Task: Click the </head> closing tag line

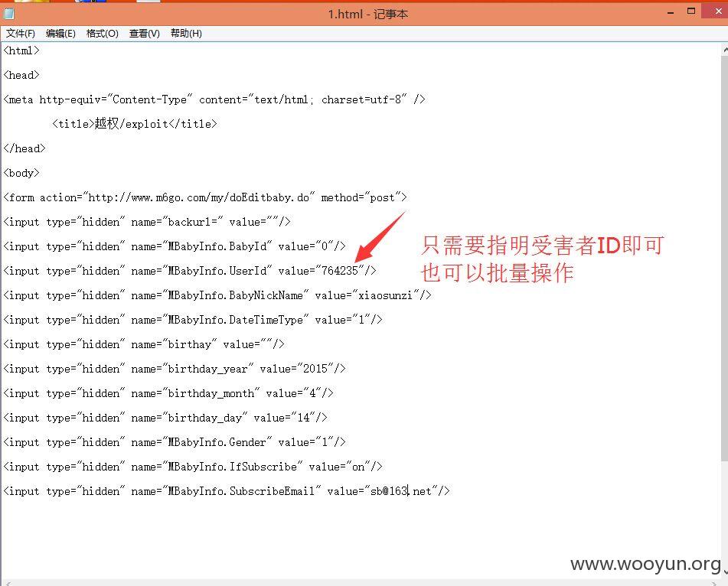Action: [24, 148]
